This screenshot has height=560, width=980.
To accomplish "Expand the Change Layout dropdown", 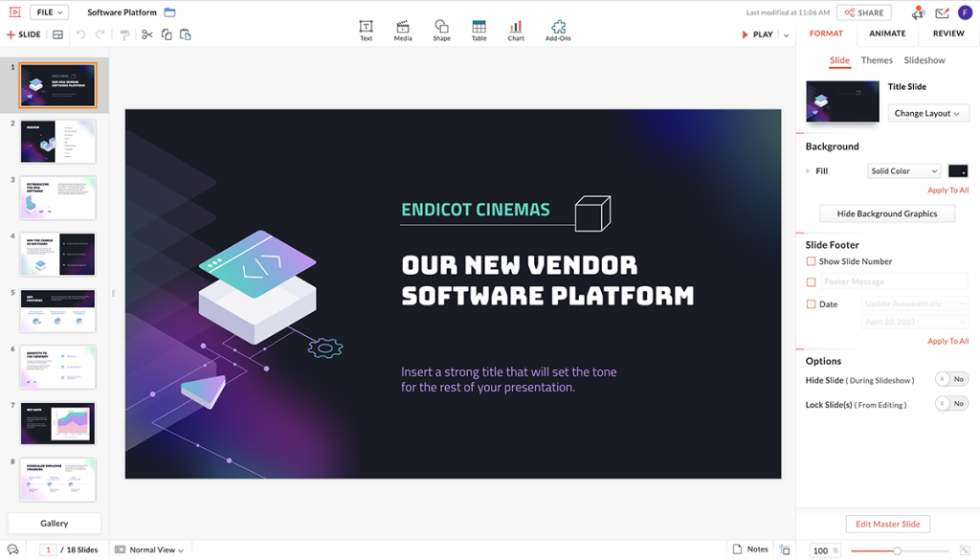I will 927,113.
